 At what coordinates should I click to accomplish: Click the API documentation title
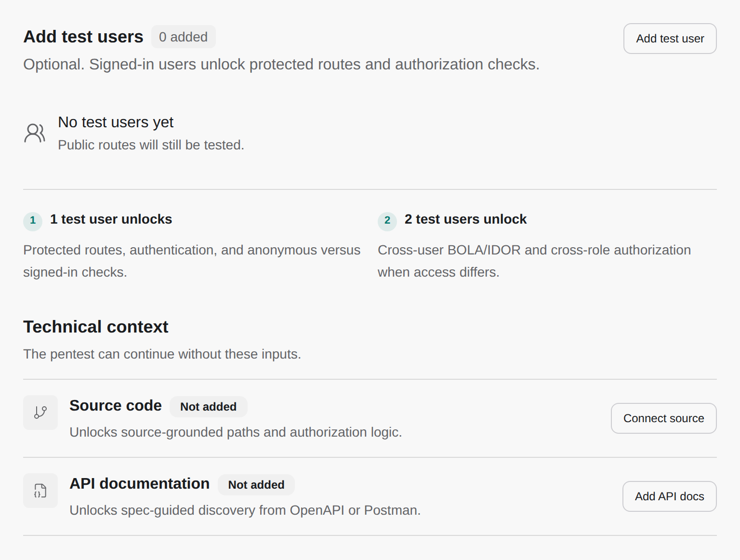(140, 484)
